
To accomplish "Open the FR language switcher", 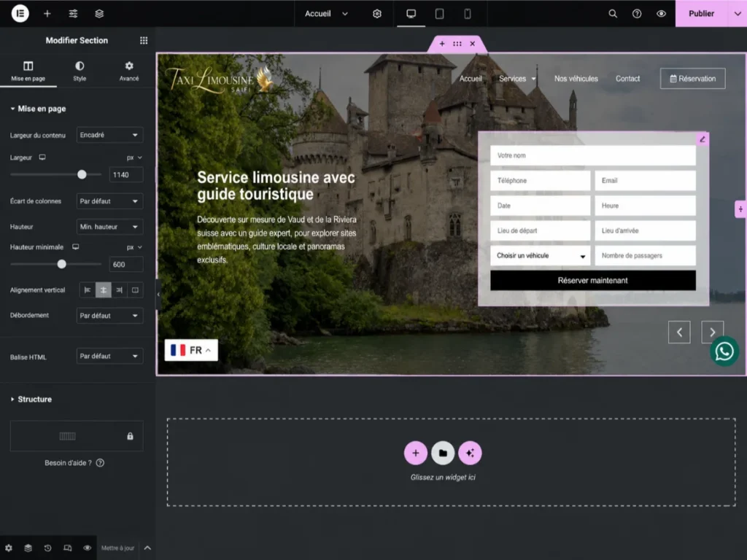I will (191, 351).
